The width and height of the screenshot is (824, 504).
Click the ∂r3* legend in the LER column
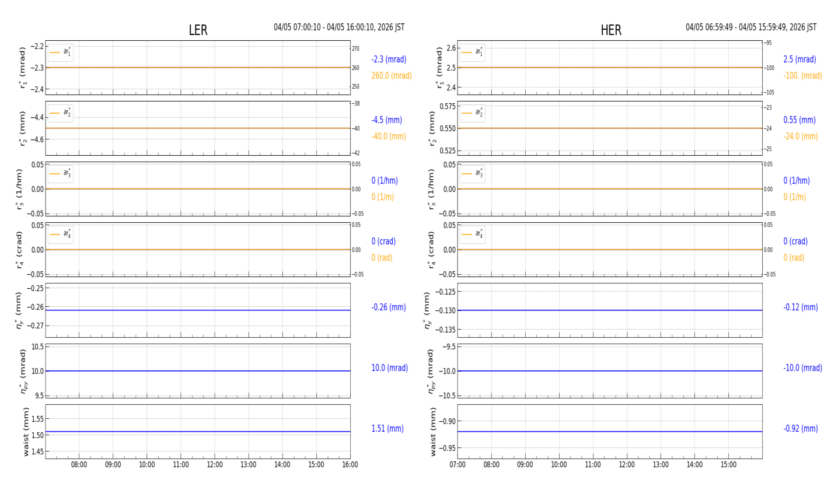(61, 174)
